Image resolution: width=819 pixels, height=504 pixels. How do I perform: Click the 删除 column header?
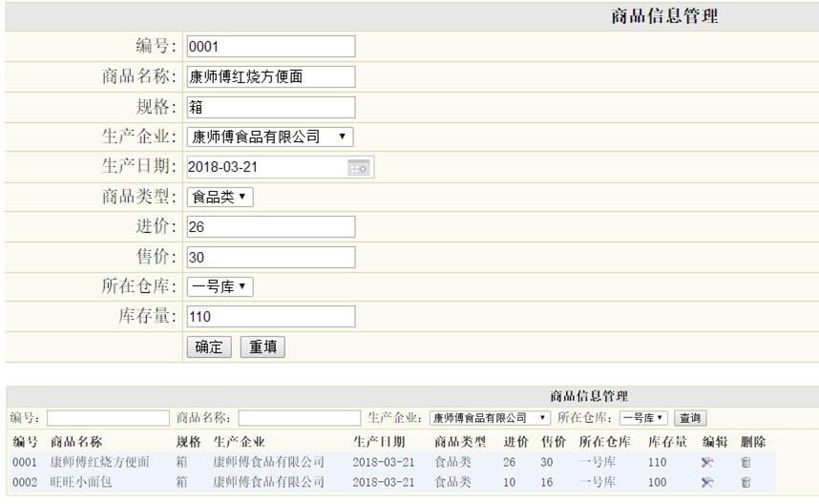[x=753, y=442]
